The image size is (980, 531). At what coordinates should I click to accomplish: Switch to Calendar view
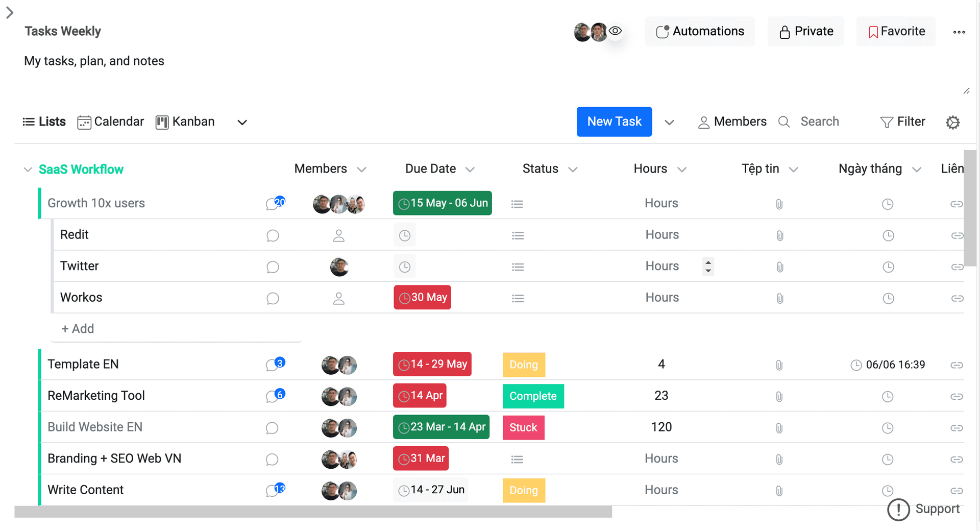pyautogui.click(x=111, y=122)
